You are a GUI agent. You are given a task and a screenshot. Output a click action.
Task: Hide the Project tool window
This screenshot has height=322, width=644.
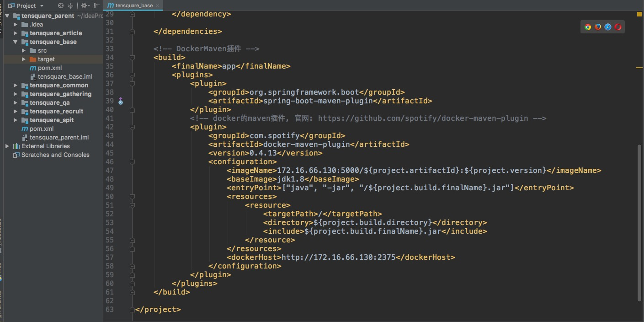(96, 5)
